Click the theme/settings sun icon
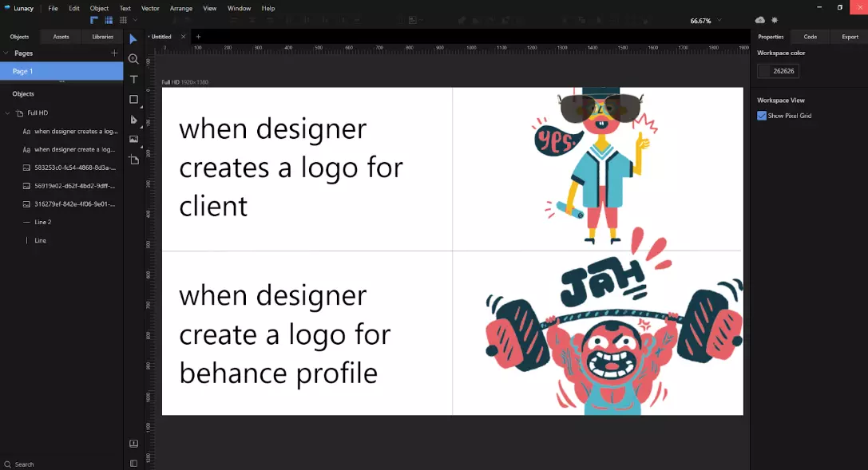This screenshot has width=868, height=470. (x=775, y=21)
